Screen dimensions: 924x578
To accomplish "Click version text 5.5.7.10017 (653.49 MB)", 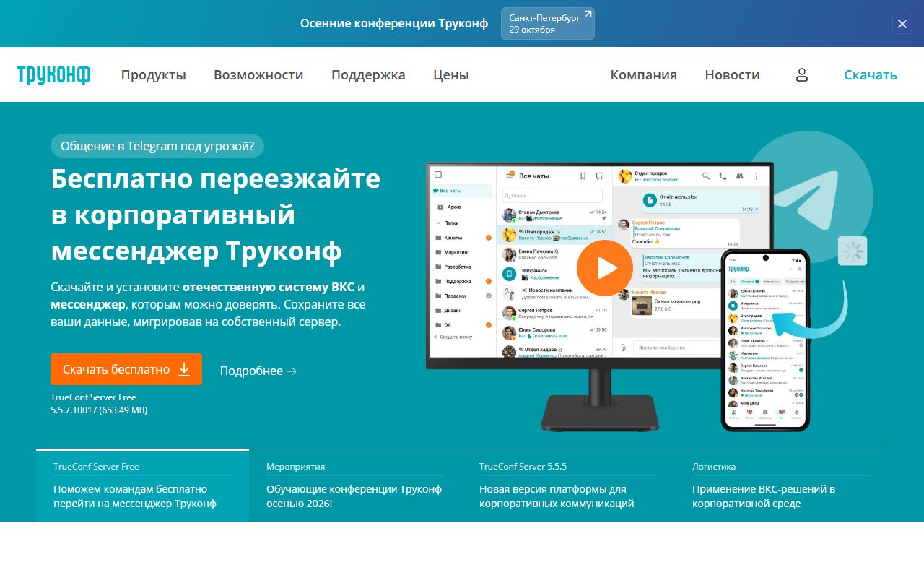I will pyautogui.click(x=99, y=410).
